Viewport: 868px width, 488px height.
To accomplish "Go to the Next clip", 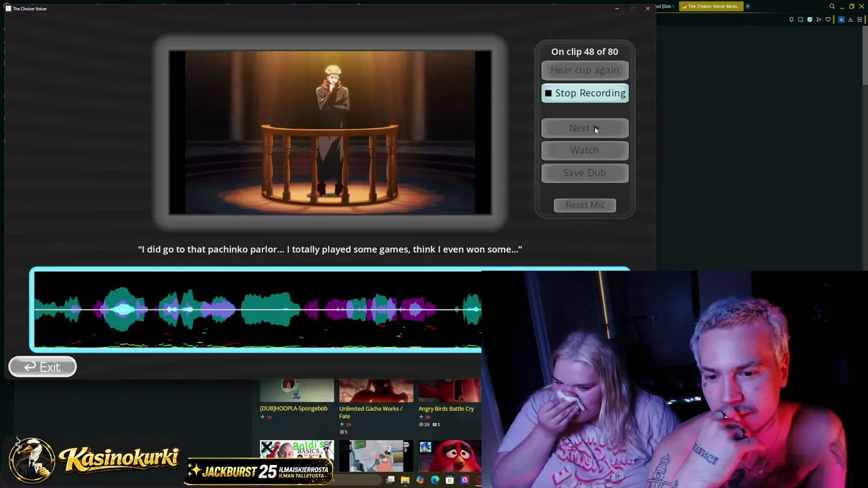I will [585, 128].
